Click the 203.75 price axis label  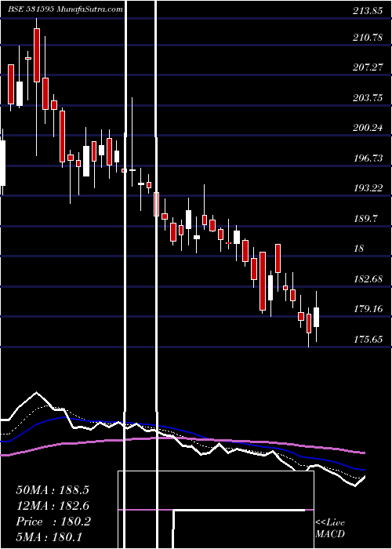tap(368, 98)
